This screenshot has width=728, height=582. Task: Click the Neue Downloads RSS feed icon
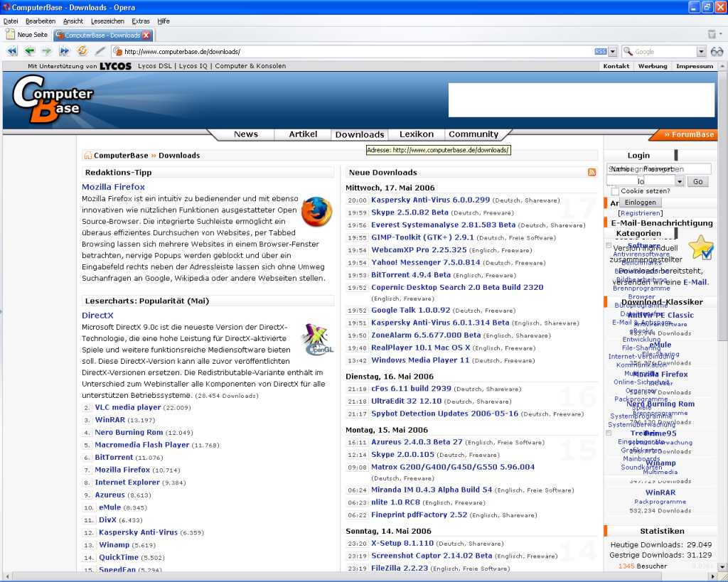pyautogui.click(x=592, y=172)
